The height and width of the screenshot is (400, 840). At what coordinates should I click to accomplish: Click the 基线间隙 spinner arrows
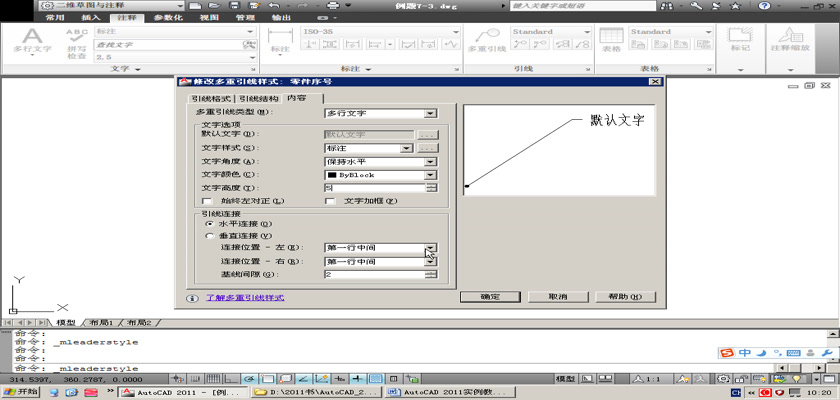click(432, 275)
